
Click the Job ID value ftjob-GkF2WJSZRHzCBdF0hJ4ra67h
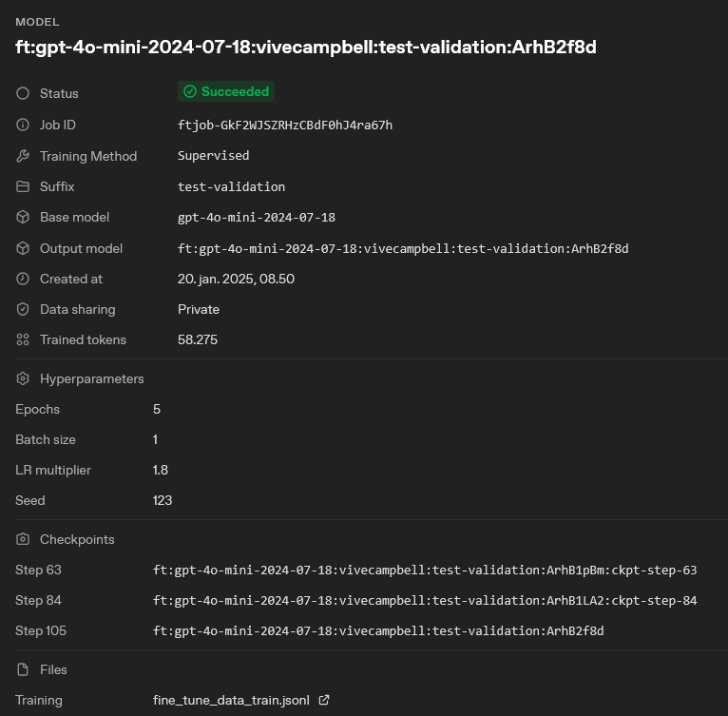(x=285, y=125)
